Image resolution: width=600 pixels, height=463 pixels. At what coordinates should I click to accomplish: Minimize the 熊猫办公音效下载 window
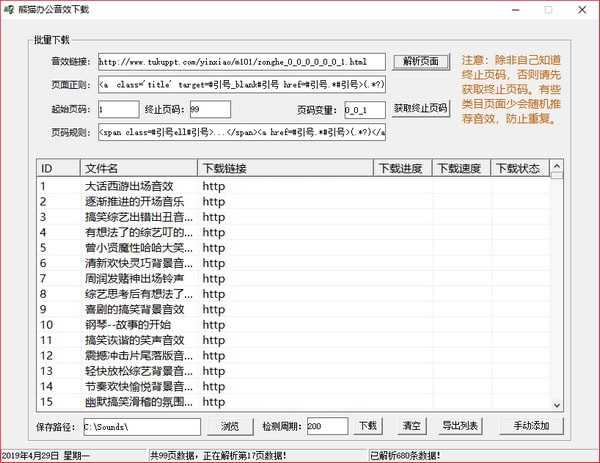click(x=515, y=10)
